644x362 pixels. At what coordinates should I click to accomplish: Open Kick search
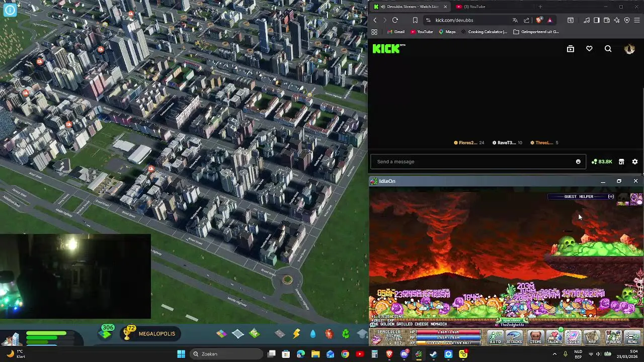pos(608,49)
